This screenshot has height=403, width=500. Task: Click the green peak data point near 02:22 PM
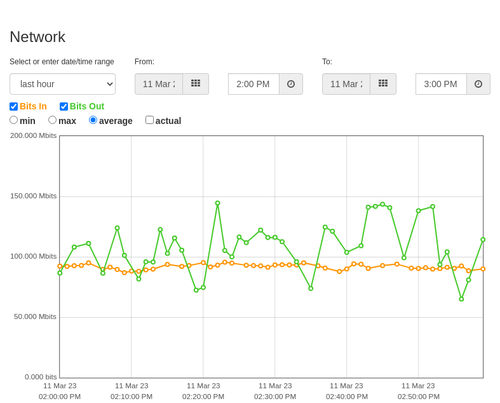(x=218, y=203)
